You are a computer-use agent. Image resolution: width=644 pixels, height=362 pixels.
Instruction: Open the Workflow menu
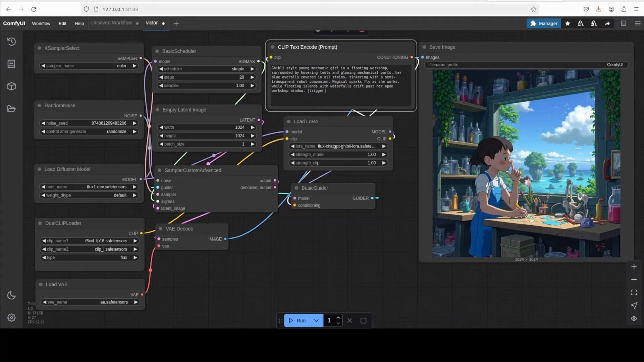coord(41,23)
